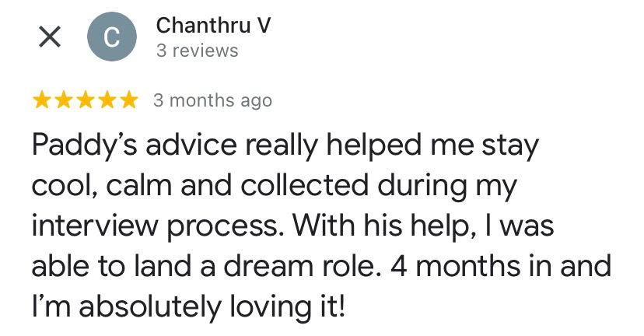Open Chanthru V's reviewer profile name
The height and width of the screenshot is (336, 644).
click(x=213, y=25)
